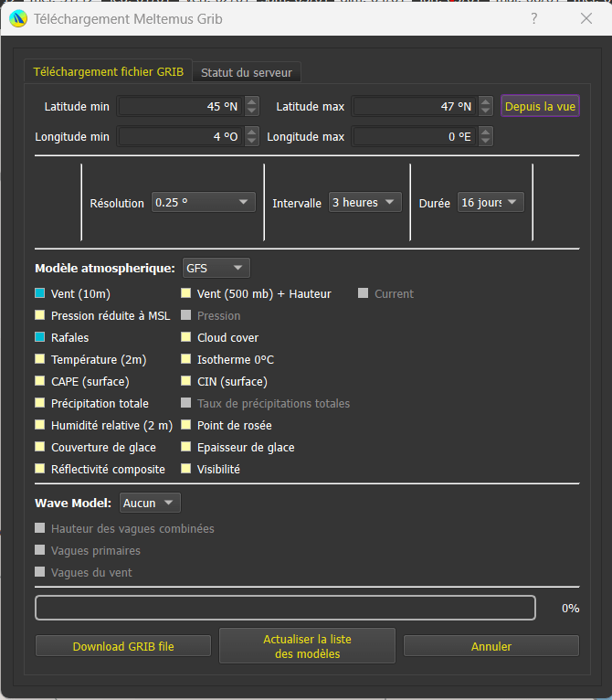Click the help question mark button
This screenshot has height=700, width=612.
pos(534,18)
